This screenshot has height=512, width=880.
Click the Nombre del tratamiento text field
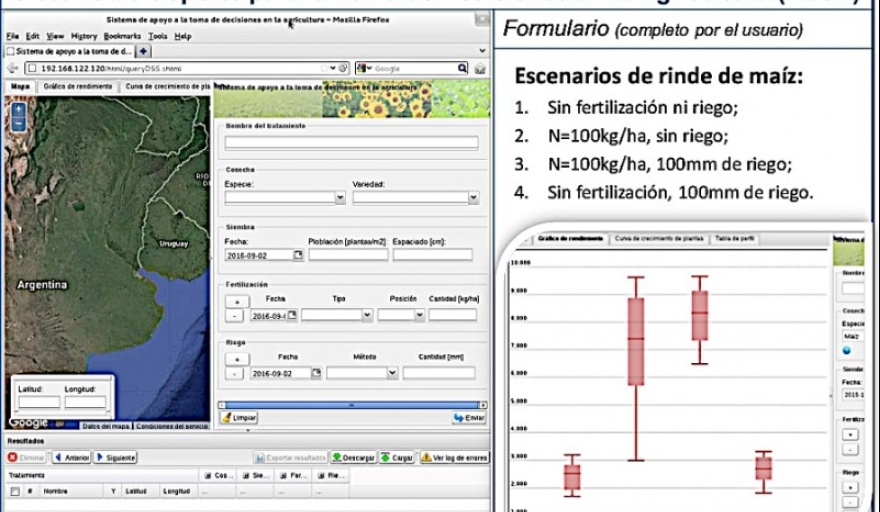coord(351,143)
